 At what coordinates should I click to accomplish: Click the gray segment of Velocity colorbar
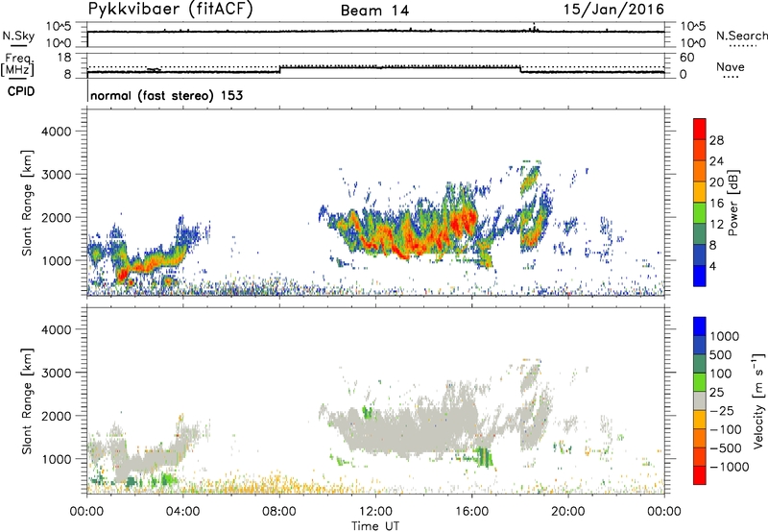pos(700,400)
